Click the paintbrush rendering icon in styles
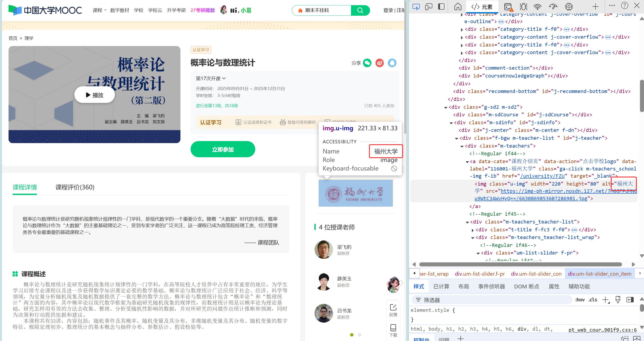This screenshot has height=341, width=644. coord(618,299)
